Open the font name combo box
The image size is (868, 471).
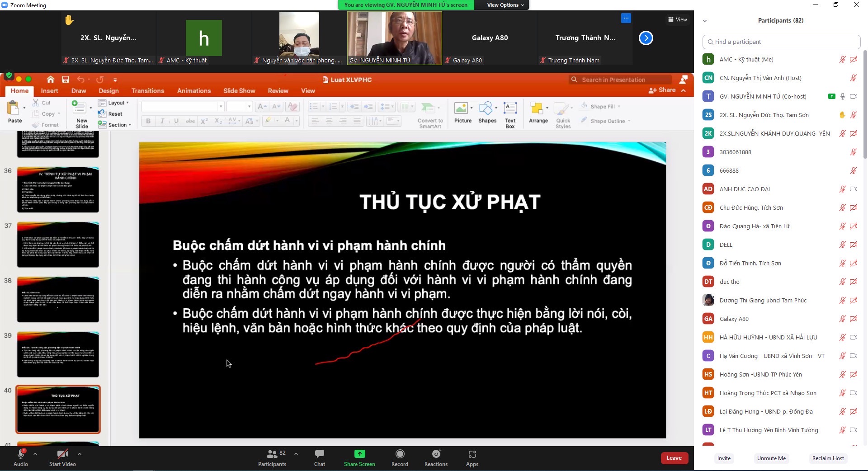(x=183, y=107)
